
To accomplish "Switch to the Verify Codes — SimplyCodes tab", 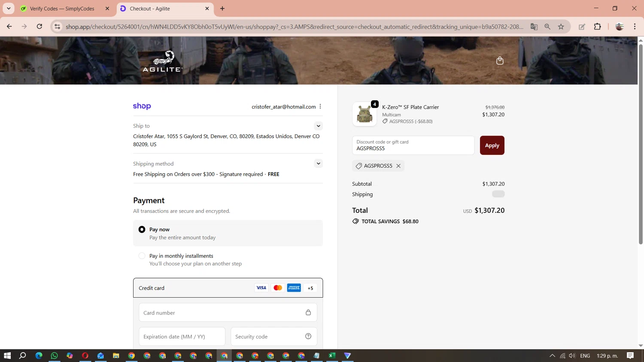I will [x=62, y=9].
